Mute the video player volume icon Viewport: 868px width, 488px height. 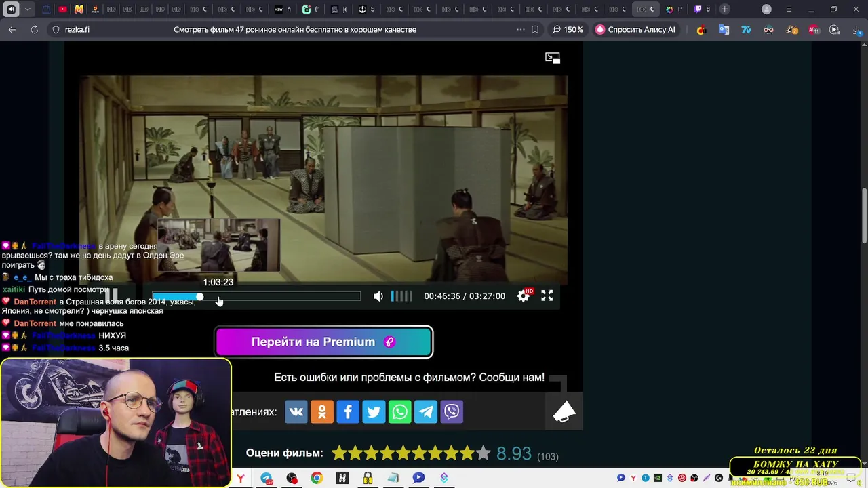[378, 296]
